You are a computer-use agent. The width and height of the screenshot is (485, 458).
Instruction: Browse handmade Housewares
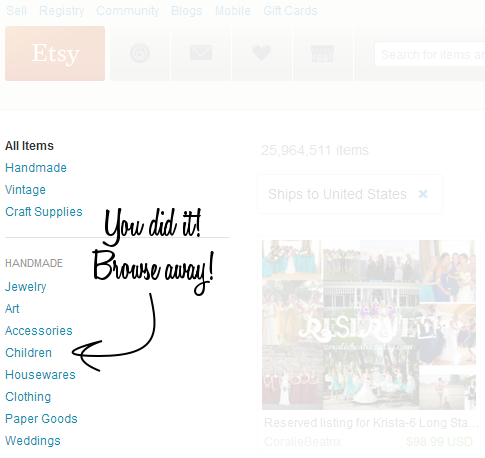pos(40,375)
